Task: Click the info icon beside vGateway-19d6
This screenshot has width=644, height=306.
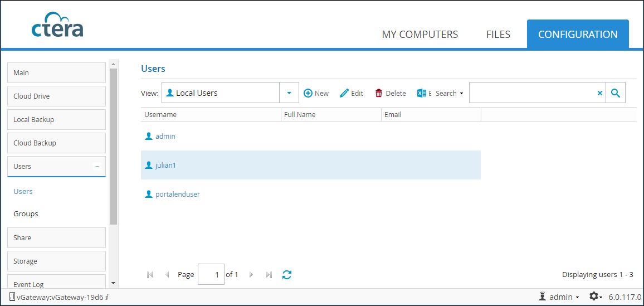Action: [x=107, y=297]
